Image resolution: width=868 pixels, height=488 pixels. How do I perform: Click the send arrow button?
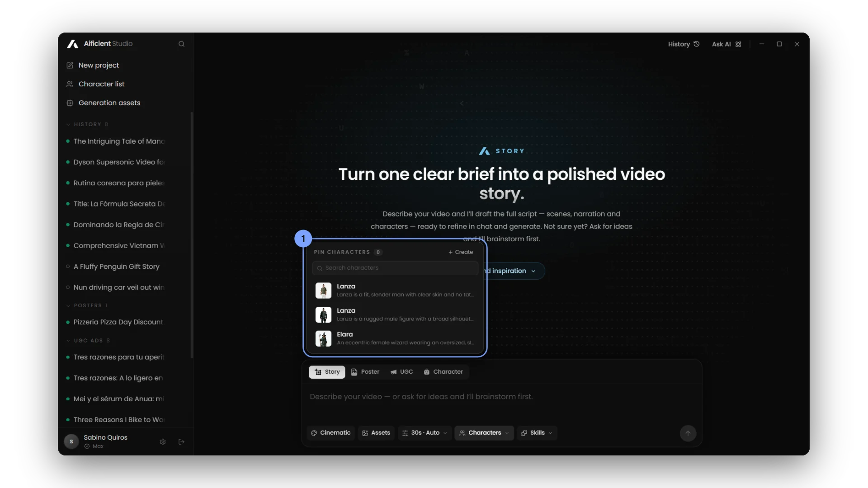pyautogui.click(x=688, y=433)
